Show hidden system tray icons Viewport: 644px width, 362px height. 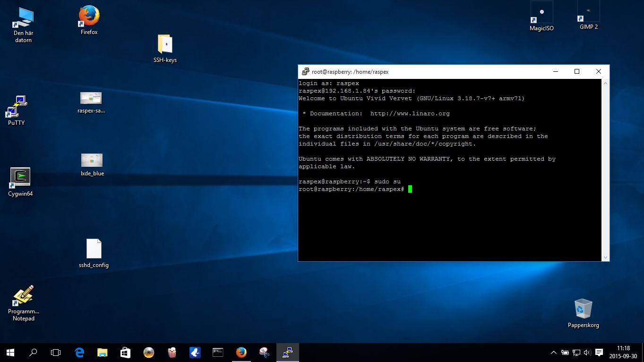(x=554, y=353)
